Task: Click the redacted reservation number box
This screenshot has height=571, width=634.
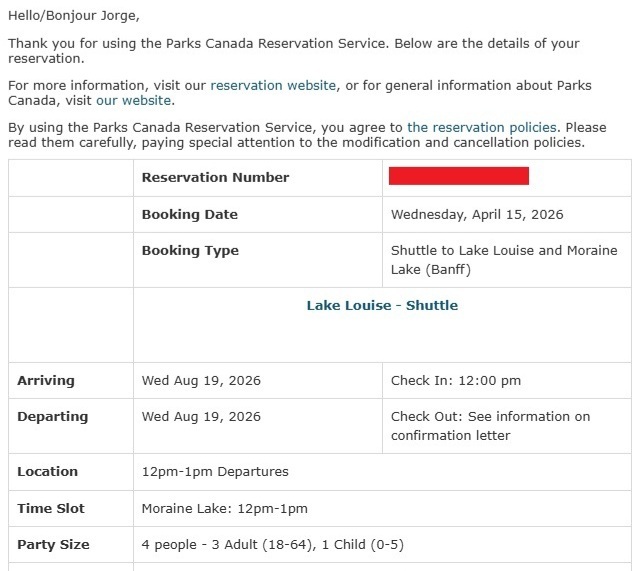Action: [459, 176]
